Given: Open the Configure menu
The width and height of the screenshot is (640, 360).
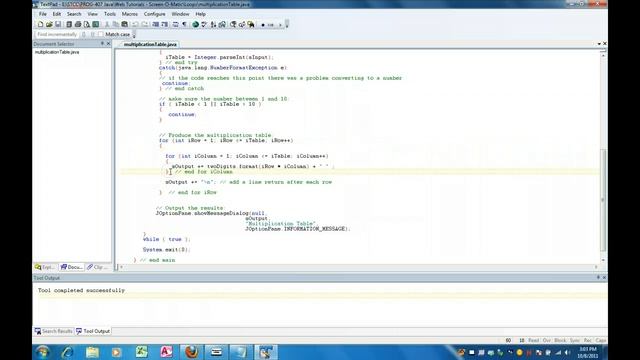Looking at the screenshot, I should 154,14.
